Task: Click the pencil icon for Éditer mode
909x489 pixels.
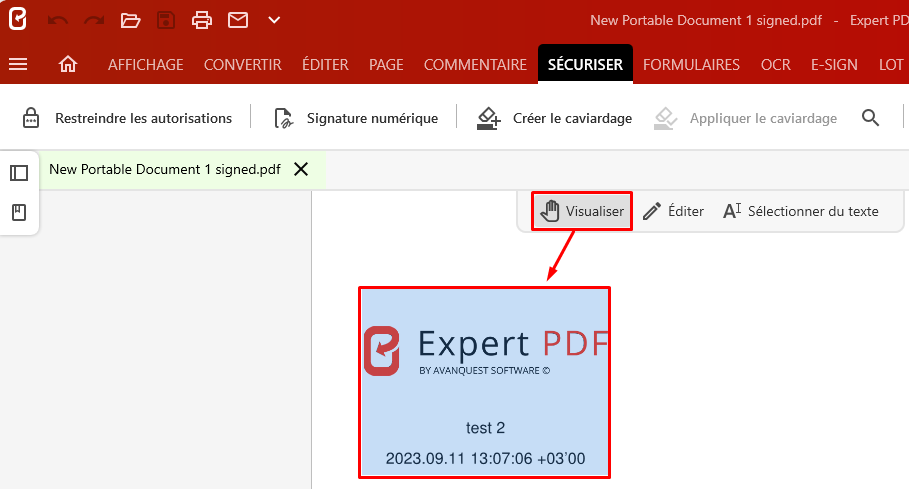Action: click(652, 211)
